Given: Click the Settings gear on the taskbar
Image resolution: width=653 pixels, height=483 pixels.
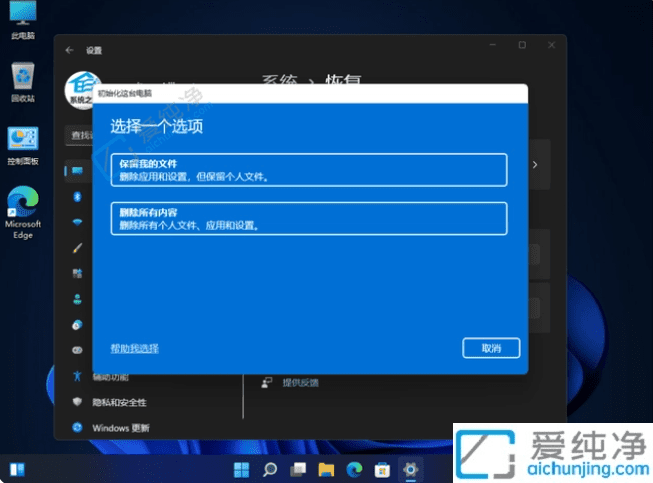Looking at the screenshot, I should coord(410,470).
